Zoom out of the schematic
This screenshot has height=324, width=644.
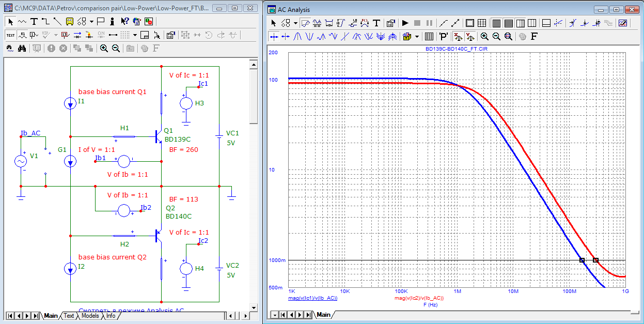click(x=116, y=48)
